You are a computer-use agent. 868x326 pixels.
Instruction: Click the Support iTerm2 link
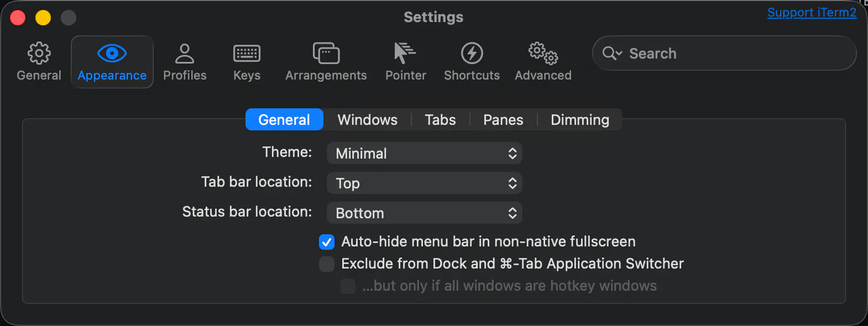tap(812, 13)
